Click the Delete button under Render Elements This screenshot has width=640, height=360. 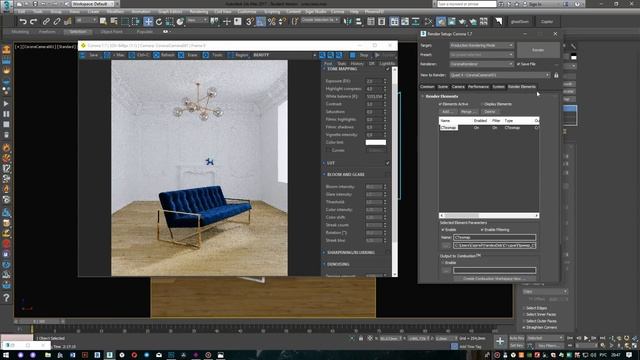pyautogui.click(x=489, y=112)
